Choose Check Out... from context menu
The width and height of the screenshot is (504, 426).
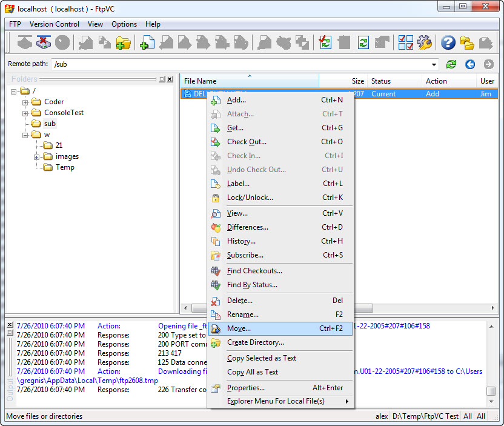pos(280,142)
